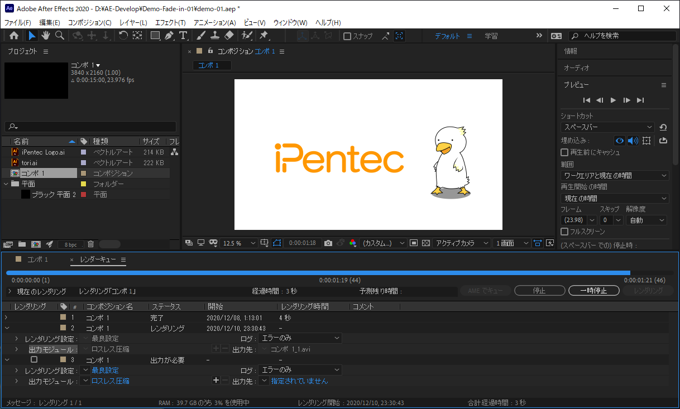Open the work area range dropdown
The image size is (680, 409).
[x=615, y=176]
